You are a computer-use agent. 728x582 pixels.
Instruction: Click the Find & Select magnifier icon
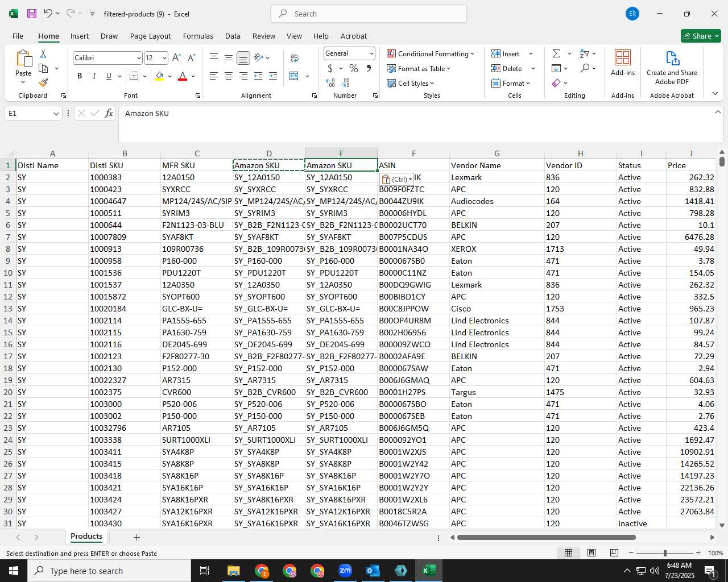[x=585, y=68]
